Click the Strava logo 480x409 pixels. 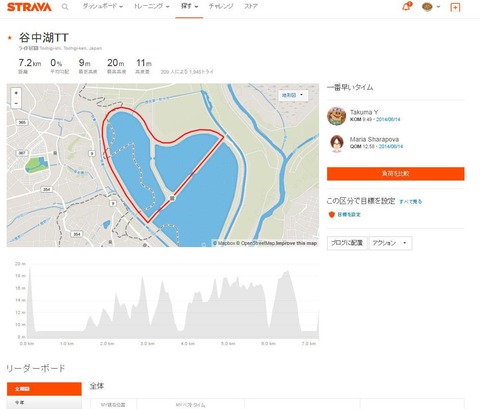[29, 7]
